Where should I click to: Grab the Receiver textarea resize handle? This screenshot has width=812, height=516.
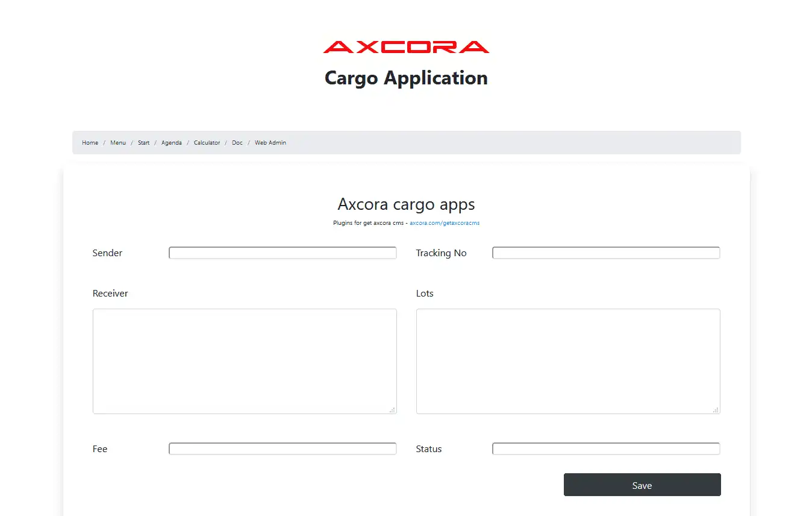pos(392,410)
